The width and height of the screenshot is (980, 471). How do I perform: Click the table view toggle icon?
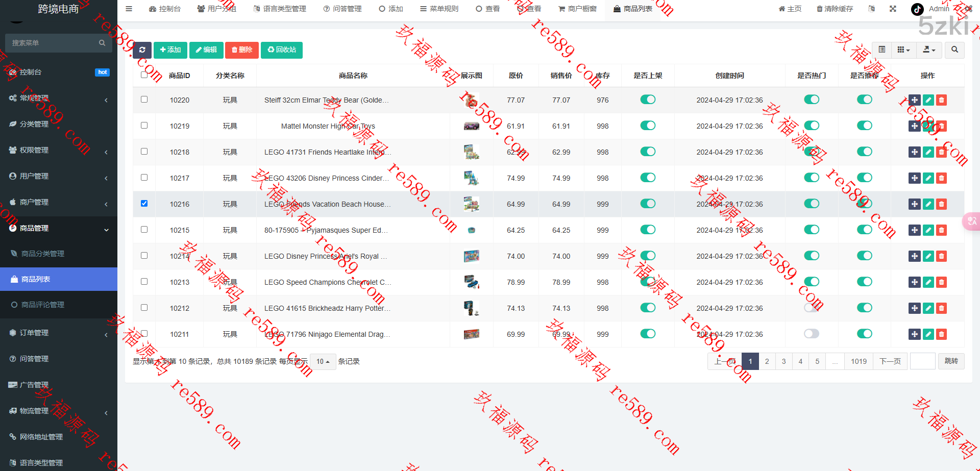[x=881, y=50]
